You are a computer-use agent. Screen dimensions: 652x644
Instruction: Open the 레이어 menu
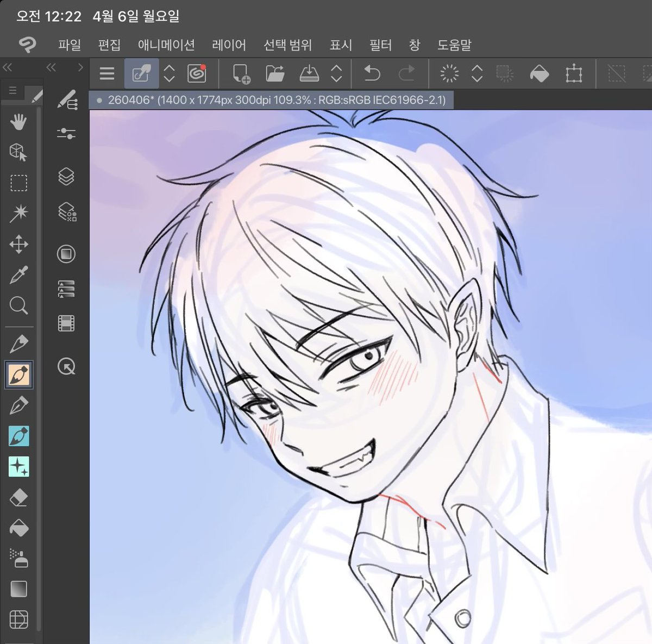pos(229,46)
